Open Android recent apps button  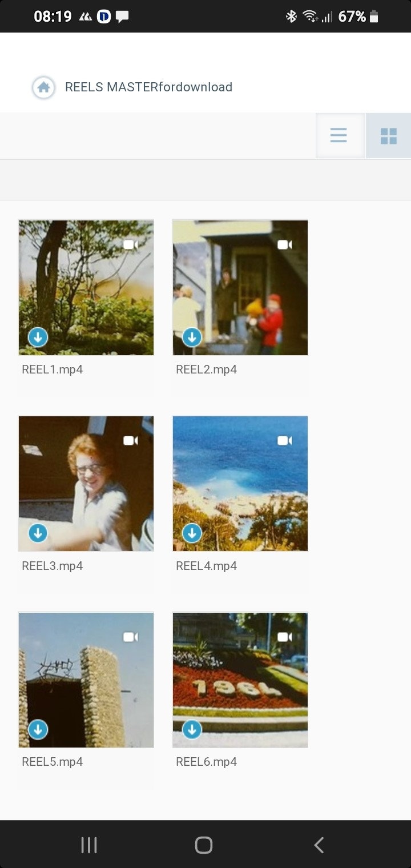[89, 845]
